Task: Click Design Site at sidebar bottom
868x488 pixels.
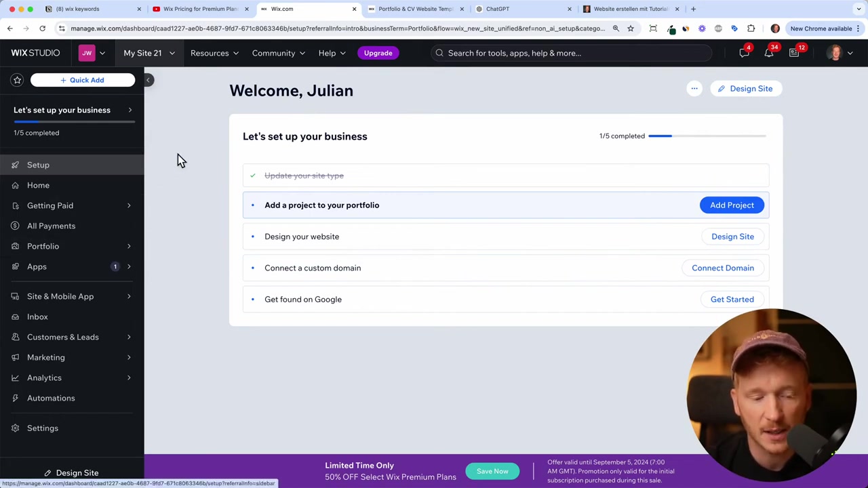Action: point(71,473)
